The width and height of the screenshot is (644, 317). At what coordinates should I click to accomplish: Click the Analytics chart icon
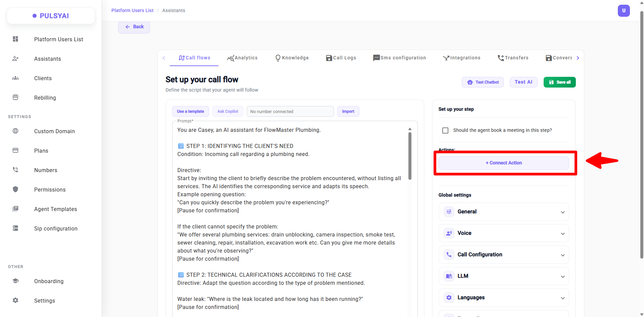231,58
